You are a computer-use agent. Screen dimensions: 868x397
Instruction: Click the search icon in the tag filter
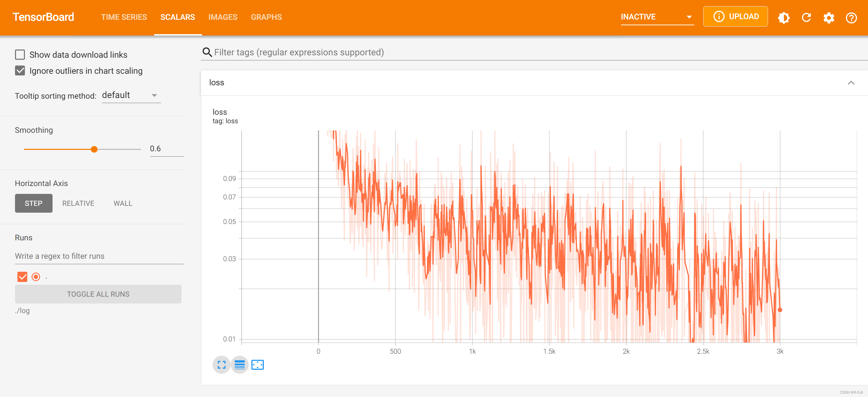[207, 52]
